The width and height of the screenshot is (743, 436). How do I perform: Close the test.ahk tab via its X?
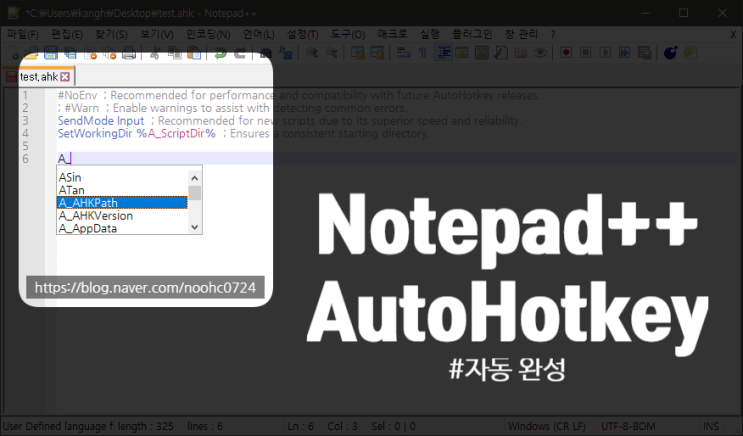coord(65,77)
